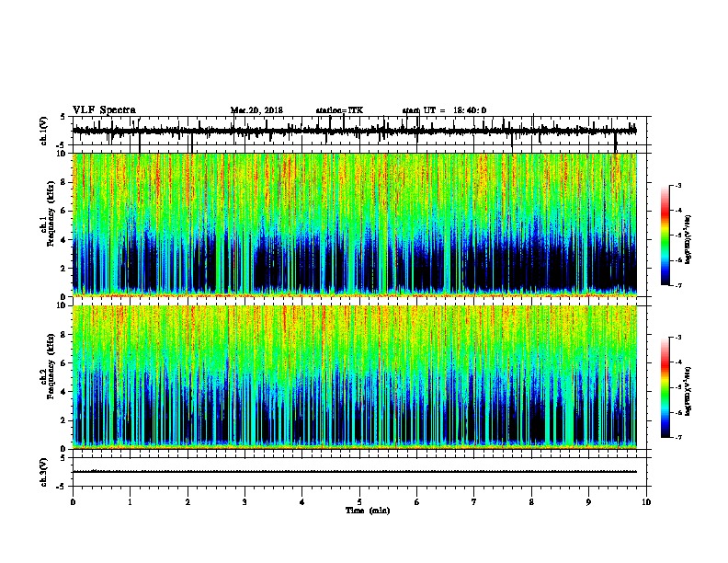This screenshot has width=728, height=563.
Task: Select the start UT time "18:40:0"
Action: click(x=470, y=110)
